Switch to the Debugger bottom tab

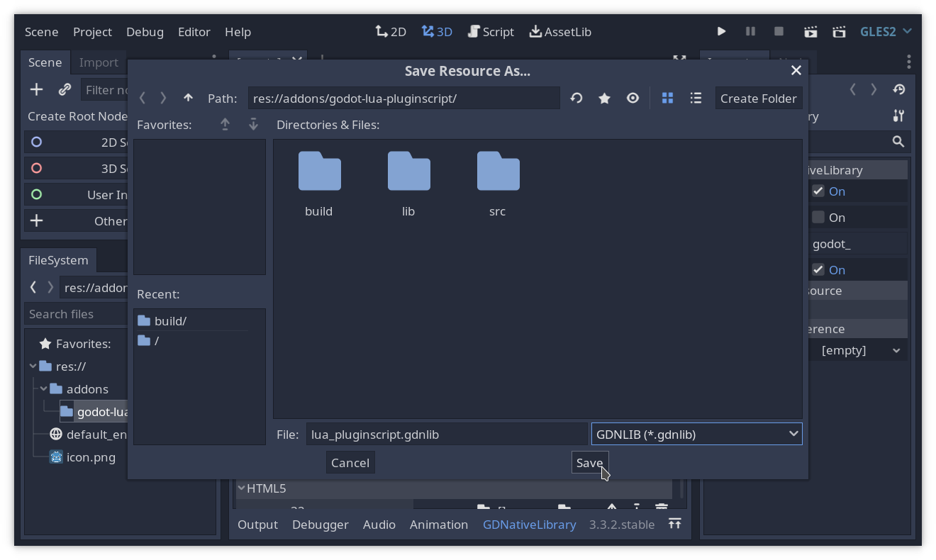pos(321,525)
